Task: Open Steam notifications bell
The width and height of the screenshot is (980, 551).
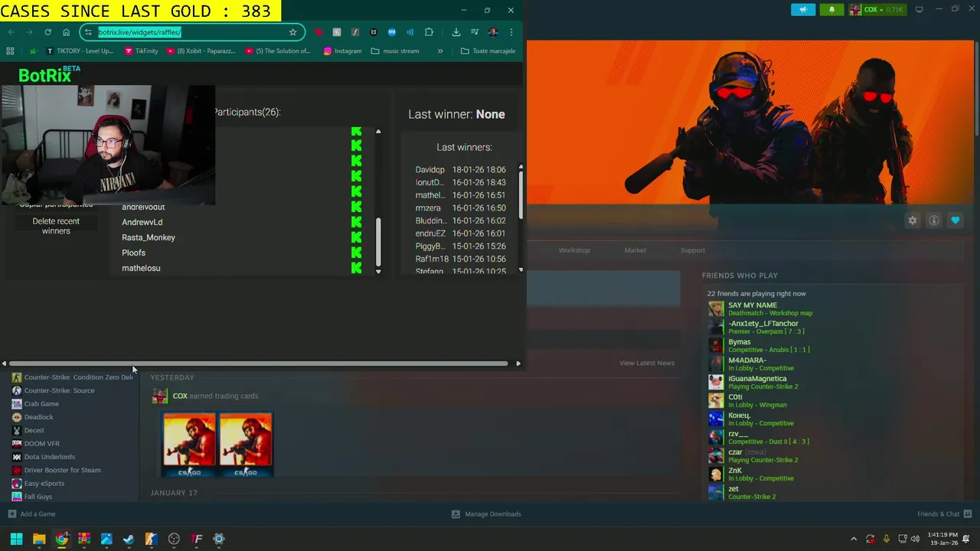Action: [832, 9]
